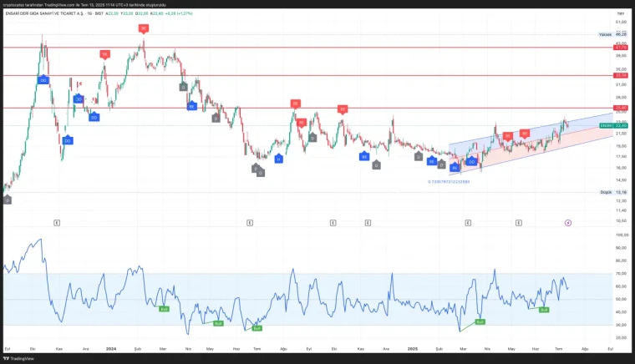This screenshot has height=364, width=635.
Task: Click the purple lightning event marker
Action: pyautogui.click(x=568, y=223)
